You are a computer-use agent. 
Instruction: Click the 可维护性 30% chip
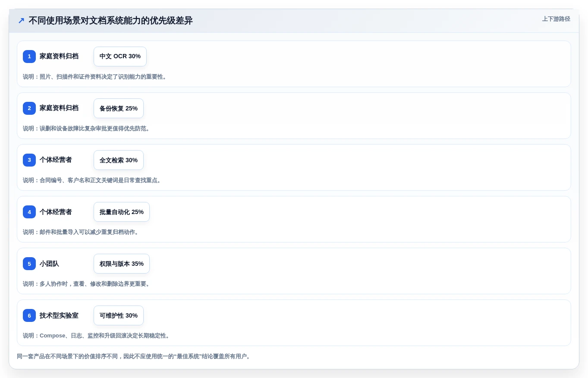(119, 315)
